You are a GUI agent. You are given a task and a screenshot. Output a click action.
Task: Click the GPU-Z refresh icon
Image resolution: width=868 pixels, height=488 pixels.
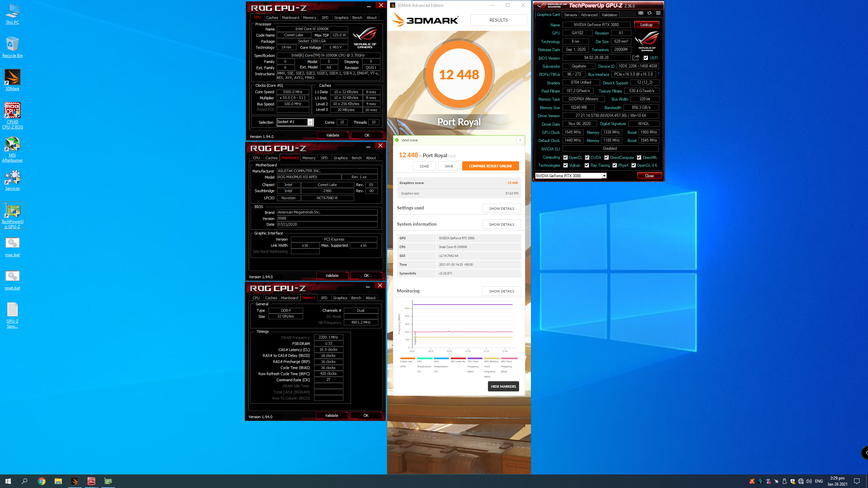click(x=649, y=13)
